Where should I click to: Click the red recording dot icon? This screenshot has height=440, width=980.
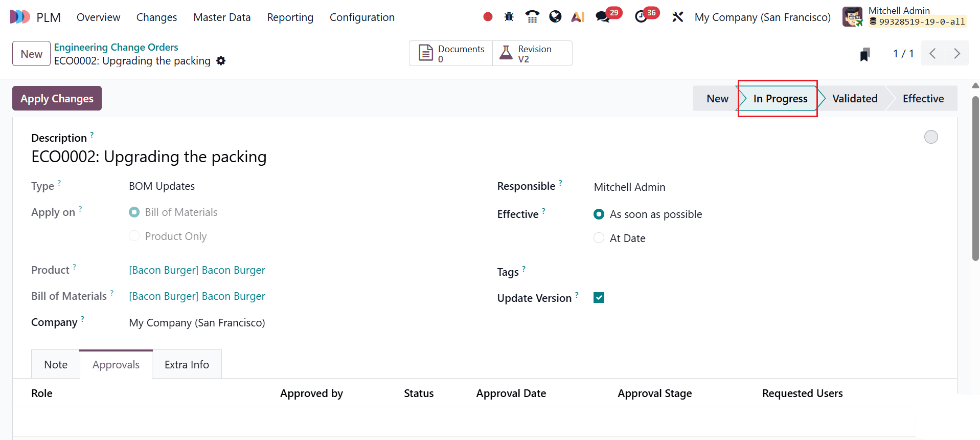tap(488, 17)
